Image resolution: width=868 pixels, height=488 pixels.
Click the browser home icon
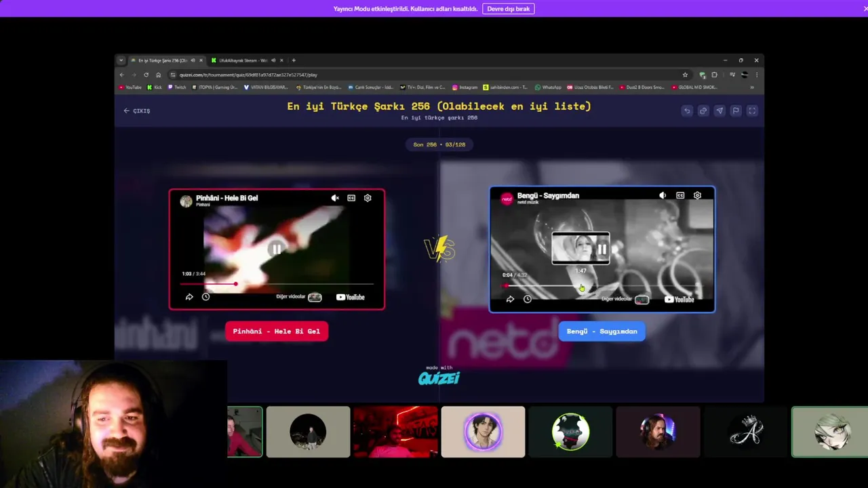(x=158, y=75)
